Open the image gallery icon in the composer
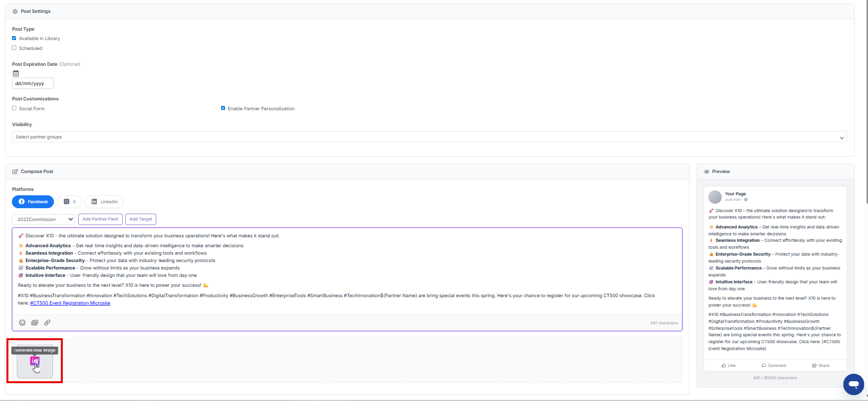 tap(35, 322)
